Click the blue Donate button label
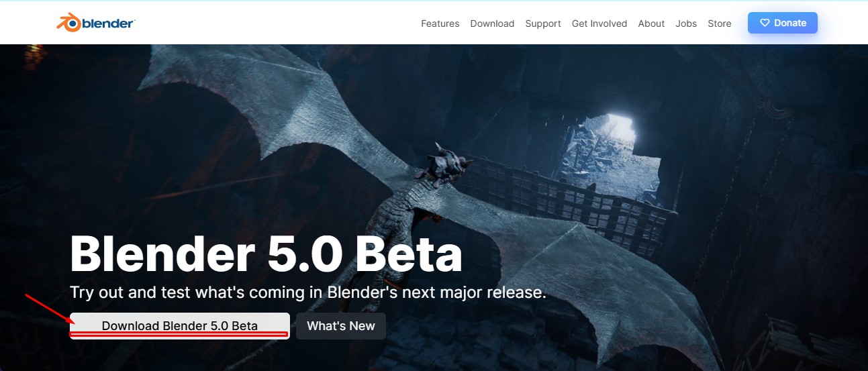 coord(790,23)
